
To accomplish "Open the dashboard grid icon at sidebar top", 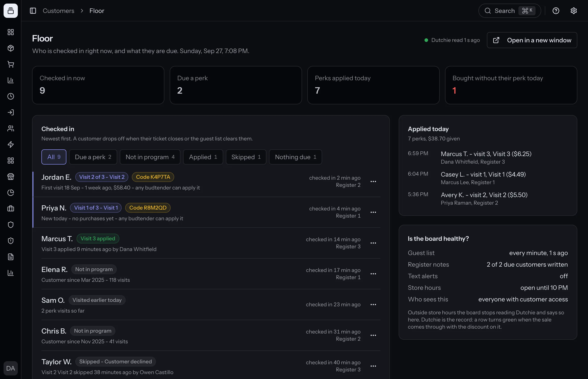I will (10, 32).
